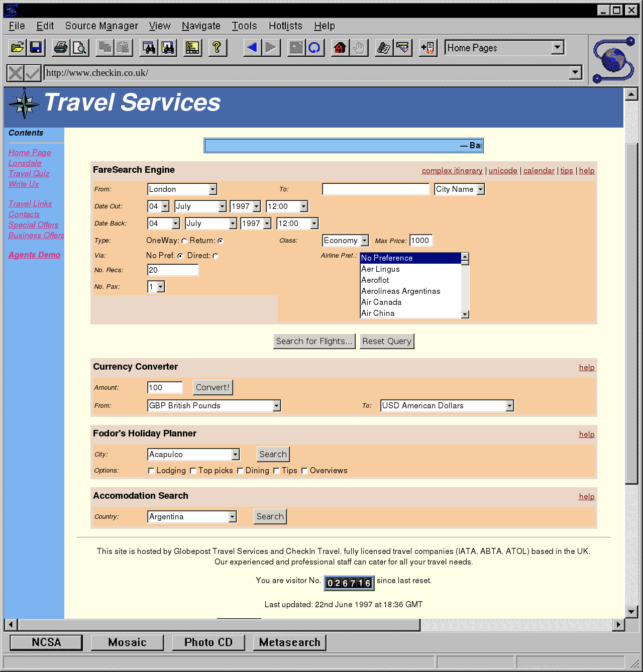Select the Direct via radio button
The width and height of the screenshot is (643, 672).
coord(216,256)
